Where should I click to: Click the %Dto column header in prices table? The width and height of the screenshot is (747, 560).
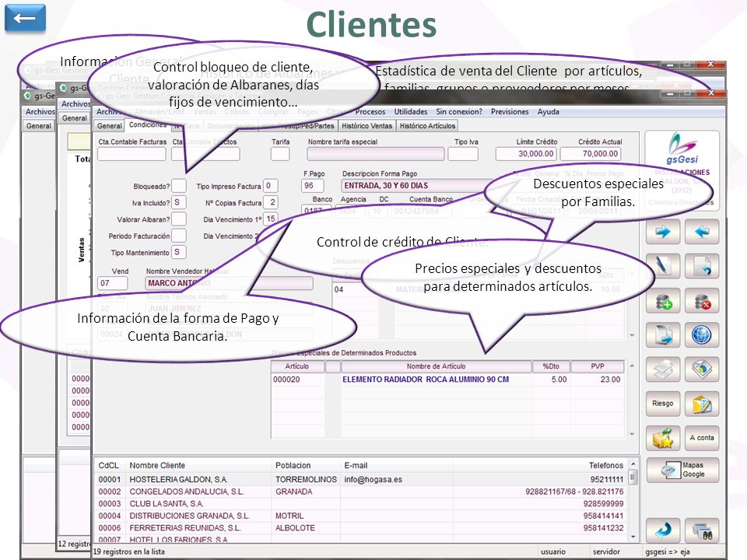point(551,366)
